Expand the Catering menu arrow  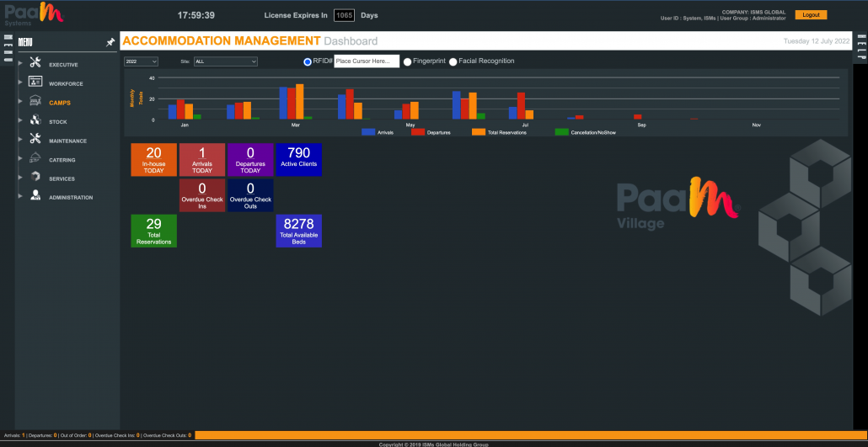20,158
